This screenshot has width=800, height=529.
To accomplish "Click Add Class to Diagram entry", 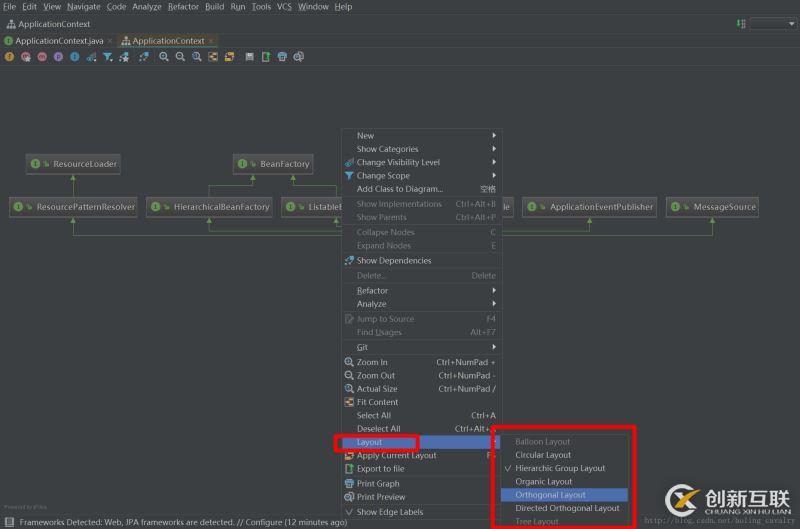I will click(420, 188).
